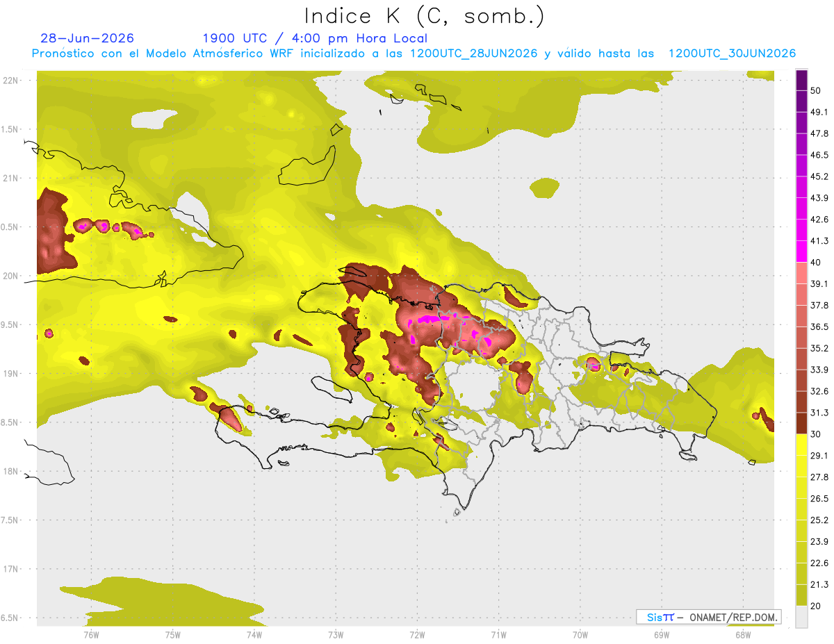
Task: Click the "70W" longitude axis label
Action: [x=580, y=634]
